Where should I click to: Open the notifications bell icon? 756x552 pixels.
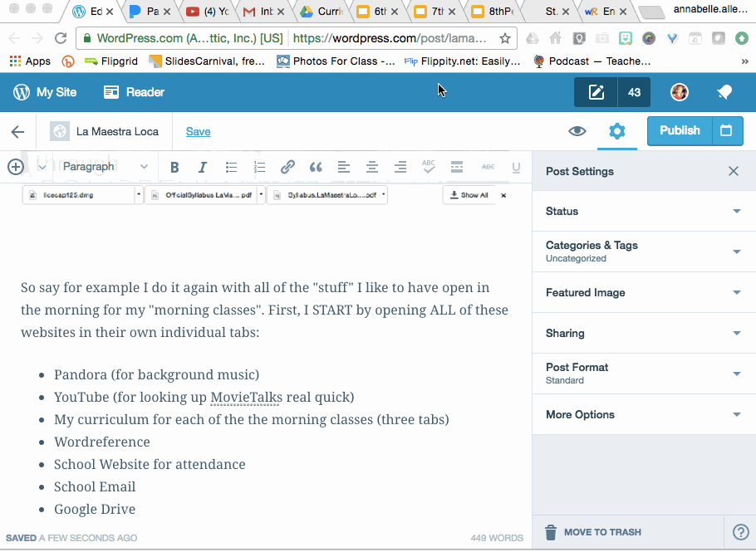[x=724, y=92]
